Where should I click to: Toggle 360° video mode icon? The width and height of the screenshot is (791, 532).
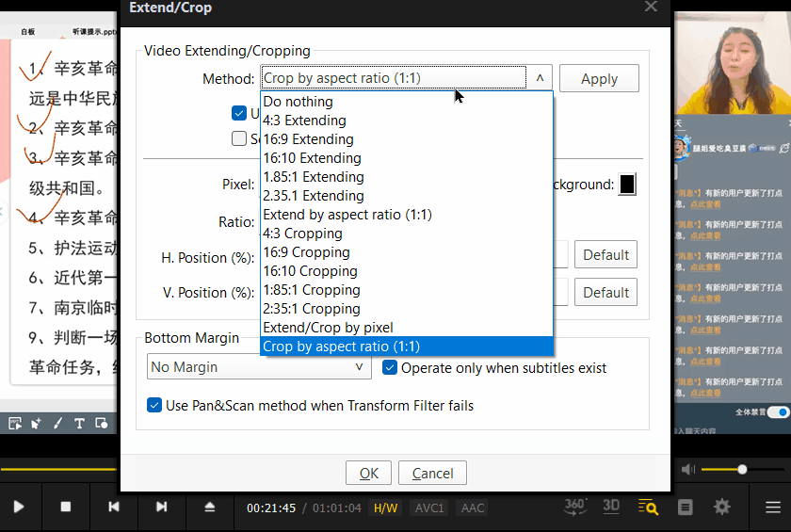click(575, 507)
